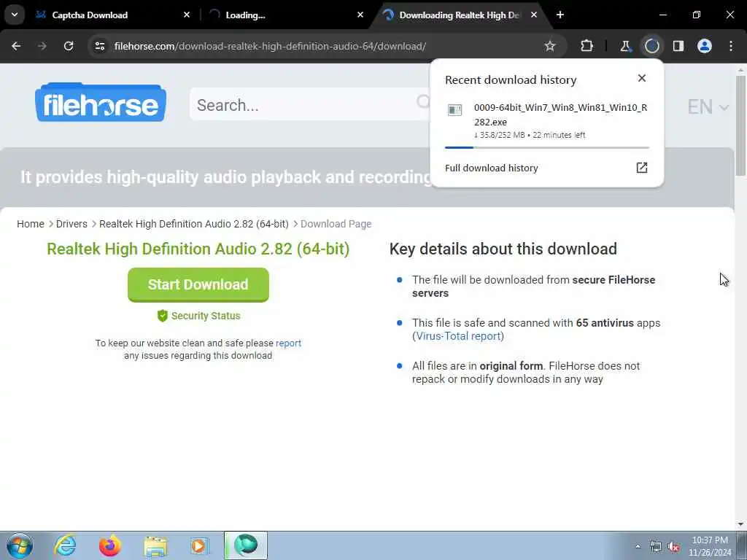This screenshot has width=747, height=560.
Task: Click the FileHorse logo
Action: pyautogui.click(x=101, y=102)
